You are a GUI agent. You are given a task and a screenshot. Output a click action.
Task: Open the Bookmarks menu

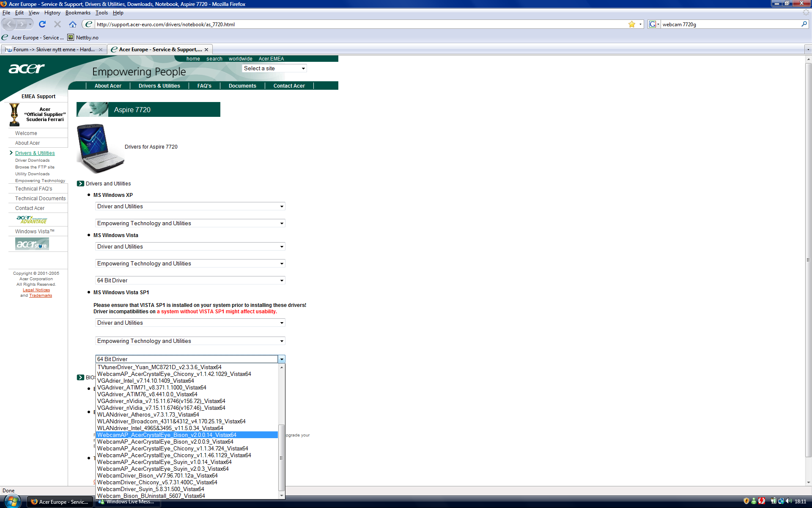coord(78,13)
